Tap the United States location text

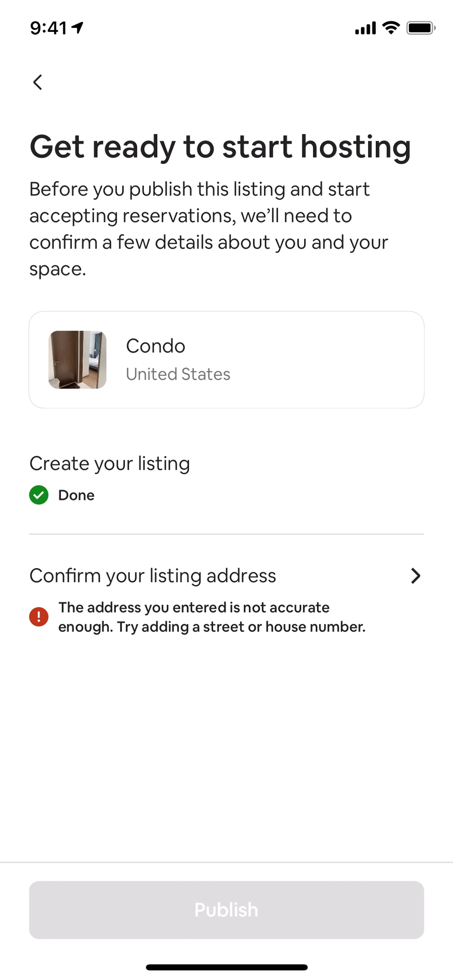click(x=178, y=374)
